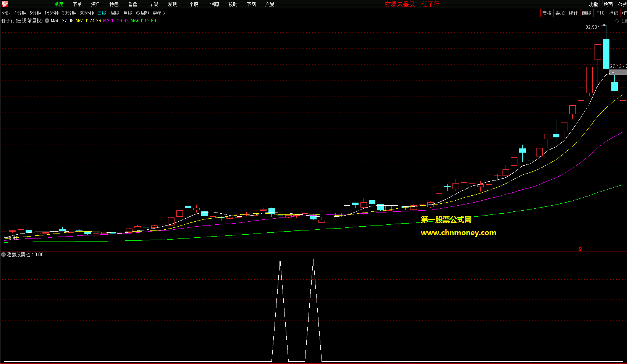Screen dimensions: 627x364
Task: Switch to the 分时 period tab
Action: [6, 13]
